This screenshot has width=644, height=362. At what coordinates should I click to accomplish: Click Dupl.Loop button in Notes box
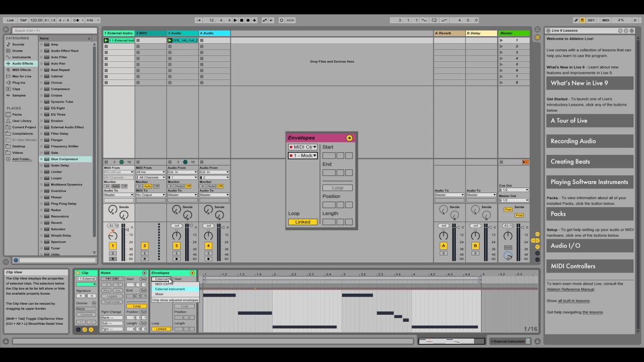coord(112,302)
